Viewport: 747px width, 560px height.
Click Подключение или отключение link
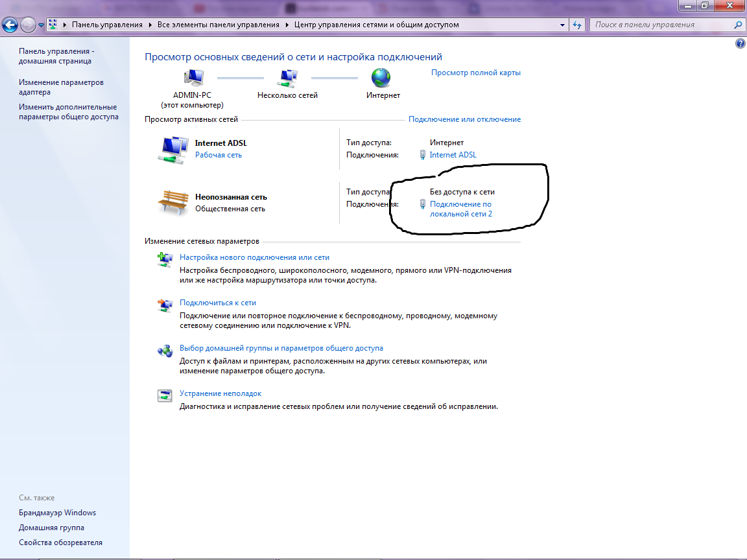(464, 119)
